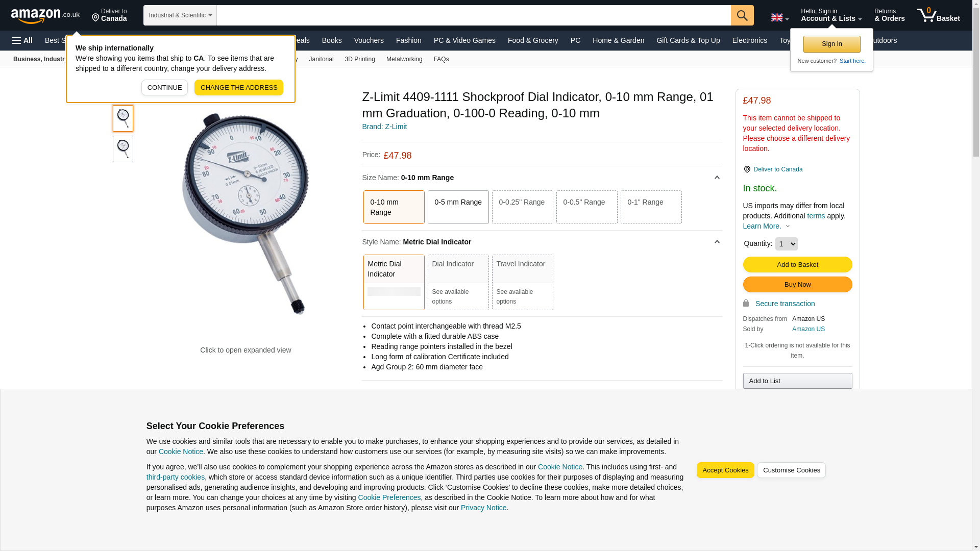Open the Industrial & Scientific search category dropdown
This screenshot has height=551, width=980.
click(180, 15)
